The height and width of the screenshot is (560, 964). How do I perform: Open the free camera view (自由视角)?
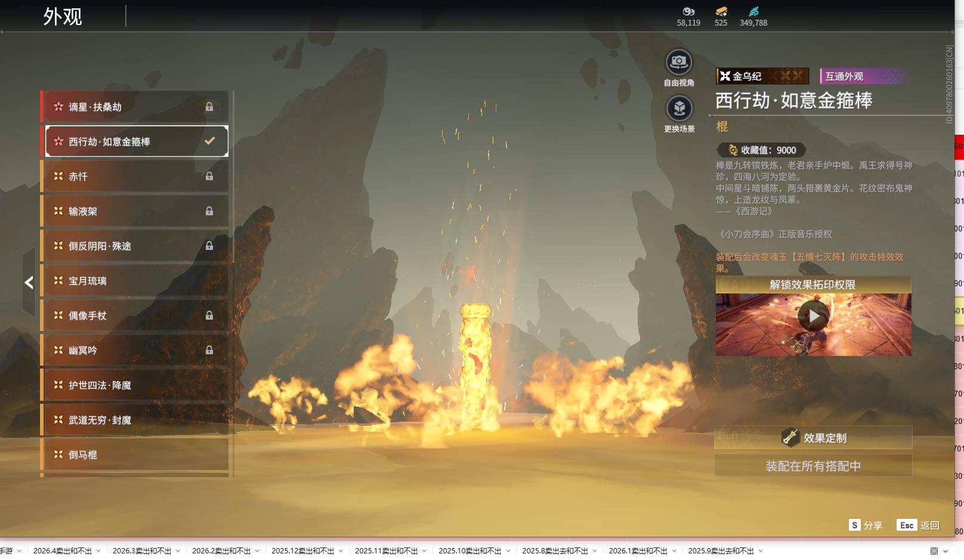pos(678,63)
